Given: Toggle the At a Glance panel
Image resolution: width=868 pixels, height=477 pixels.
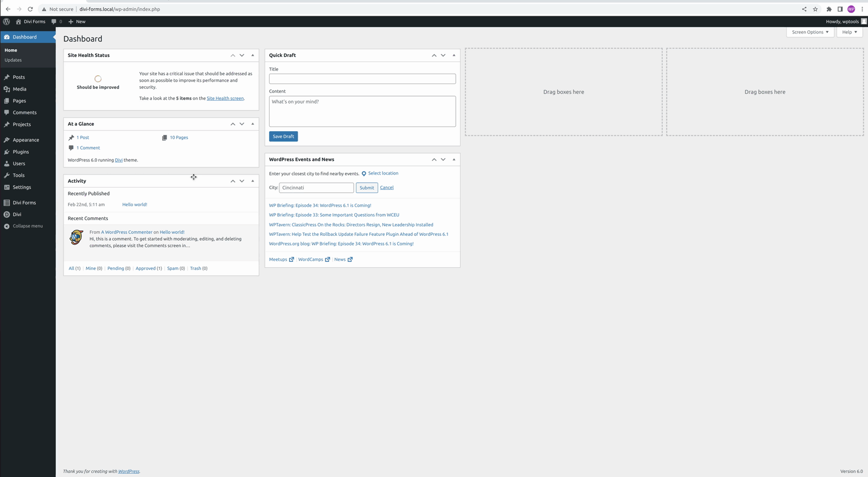Looking at the screenshot, I should [x=252, y=124].
